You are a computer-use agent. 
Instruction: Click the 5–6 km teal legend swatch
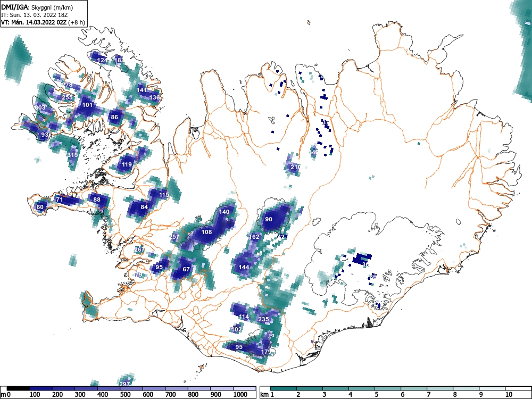[x=388, y=388]
